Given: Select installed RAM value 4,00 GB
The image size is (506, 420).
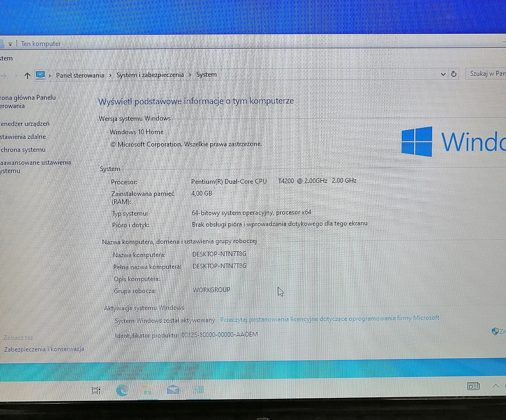Looking at the screenshot, I should coord(202,193).
